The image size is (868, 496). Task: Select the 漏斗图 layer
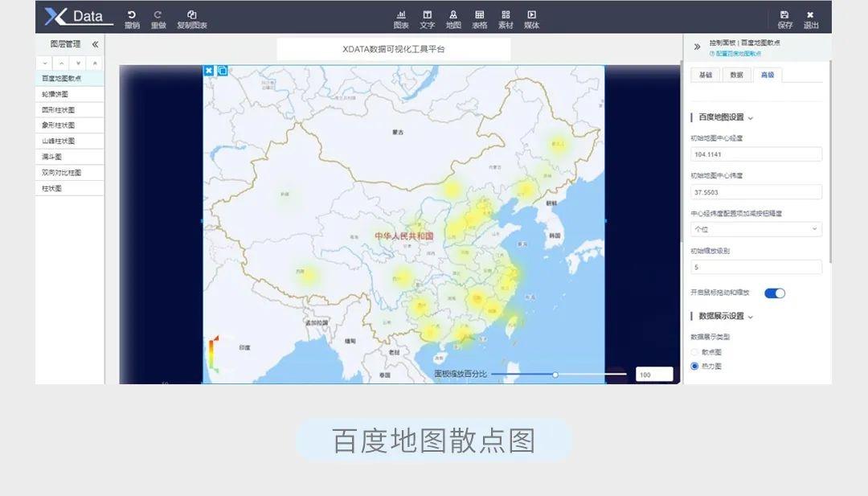(x=70, y=157)
